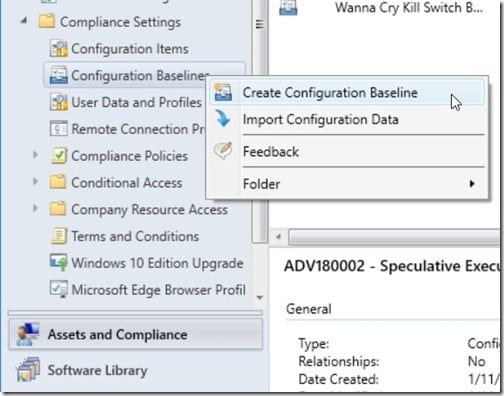
Task: Click the Company Resource Access folder icon
Action: (58, 209)
